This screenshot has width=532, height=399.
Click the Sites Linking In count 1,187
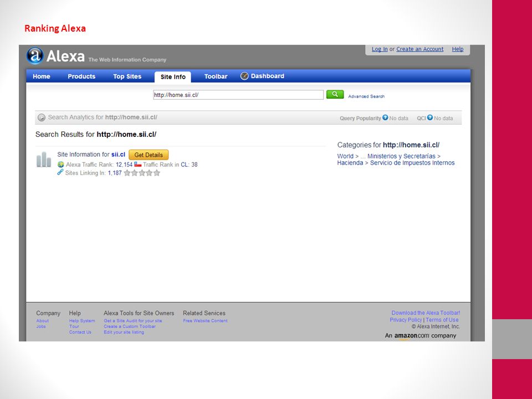[x=115, y=173]
